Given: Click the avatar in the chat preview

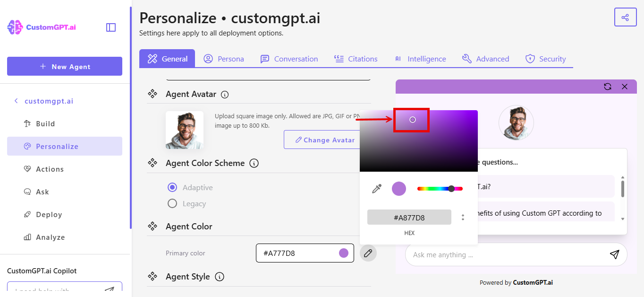Looking at the screenshot, I should tap(516, 122).
